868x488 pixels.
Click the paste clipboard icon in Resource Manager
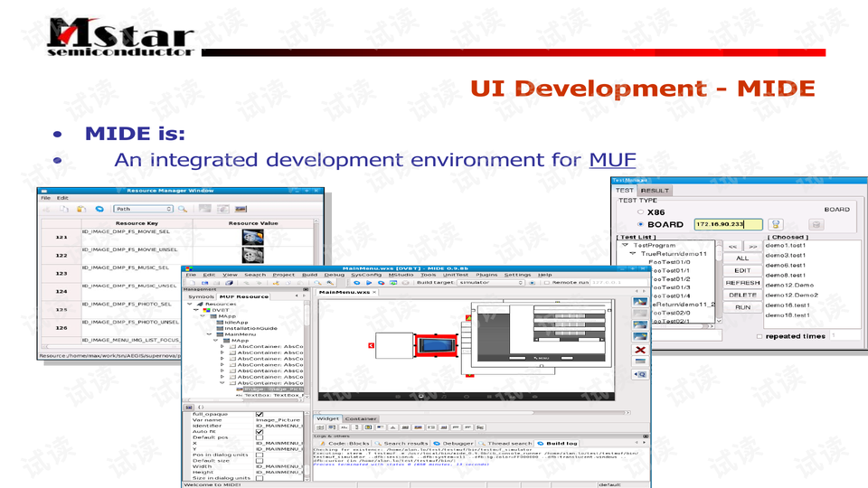[x=82, y=209]
